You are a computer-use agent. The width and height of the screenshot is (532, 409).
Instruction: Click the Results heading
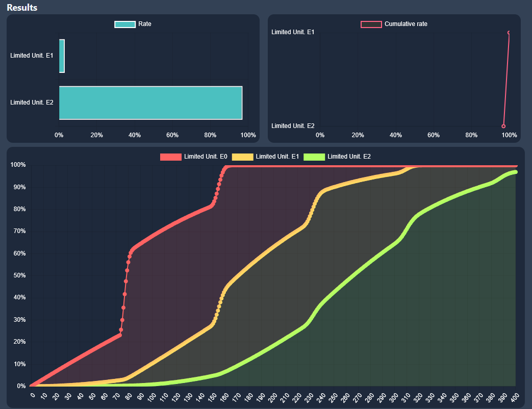pyautogui.click(x=22, y=8)
